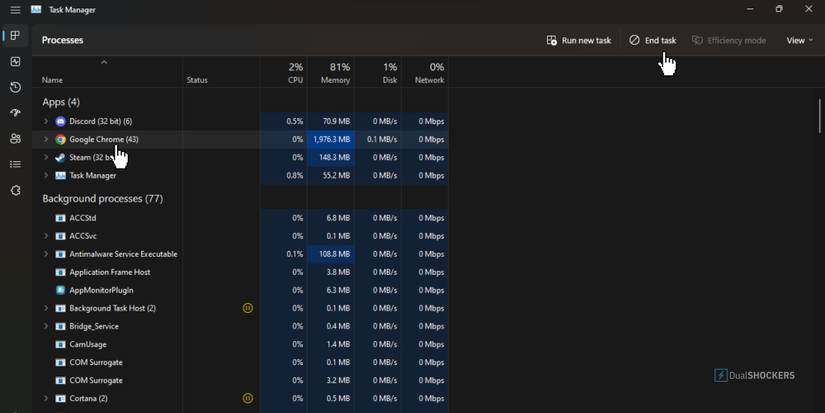Select the ACCStd process name
This screenshot has width=825, height=413.
coord(83,218)
